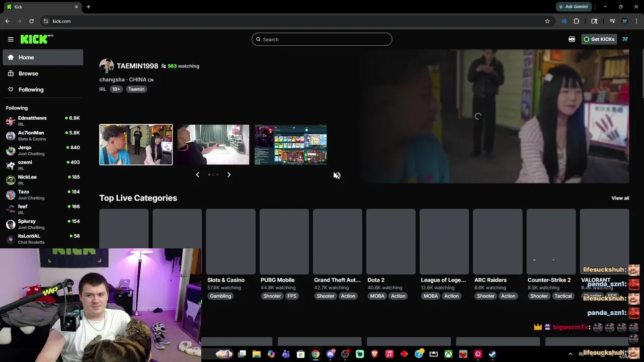Click the Browse icon in sidebar
The image size is (644, 362).
11,73
